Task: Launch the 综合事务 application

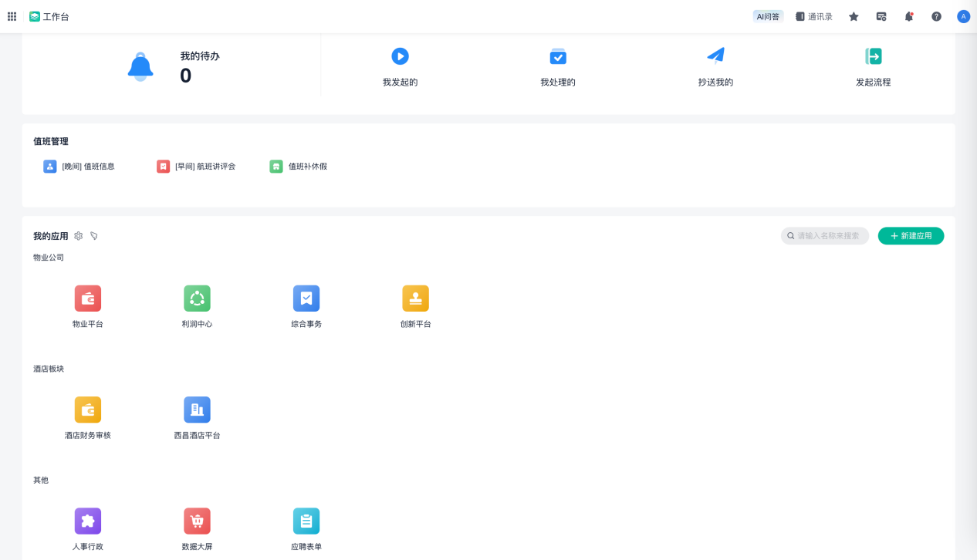Action: click(306, 299)
